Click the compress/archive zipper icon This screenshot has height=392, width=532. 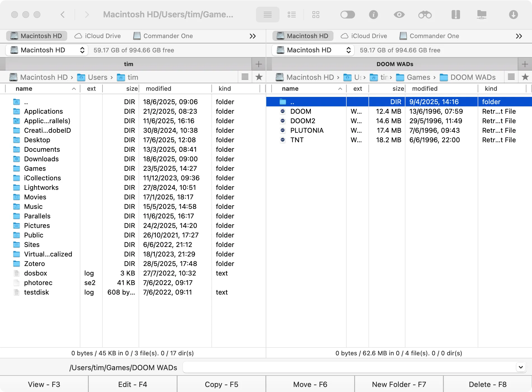(x=456, y=15)
